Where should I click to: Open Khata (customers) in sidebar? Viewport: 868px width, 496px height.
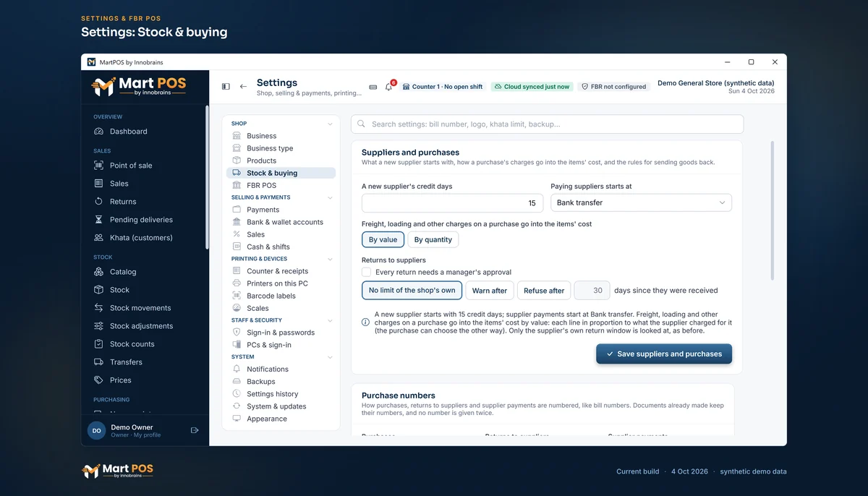145,238
